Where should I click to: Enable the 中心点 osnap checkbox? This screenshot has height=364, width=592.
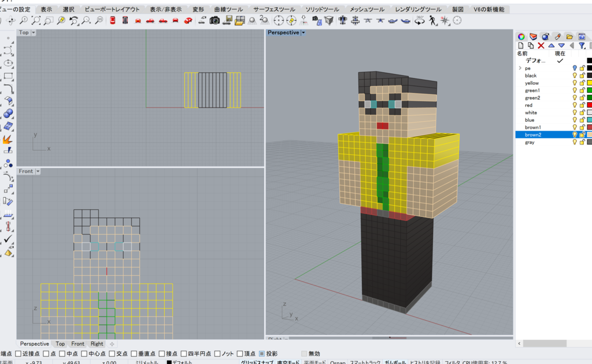tap(84, 354)
